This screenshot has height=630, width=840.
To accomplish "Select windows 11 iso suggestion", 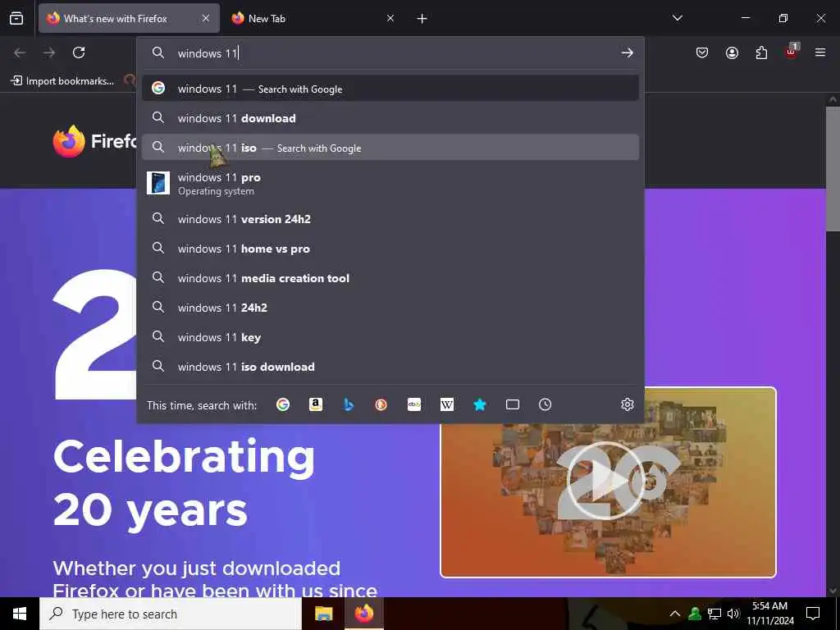I will (x=390, y=148).
